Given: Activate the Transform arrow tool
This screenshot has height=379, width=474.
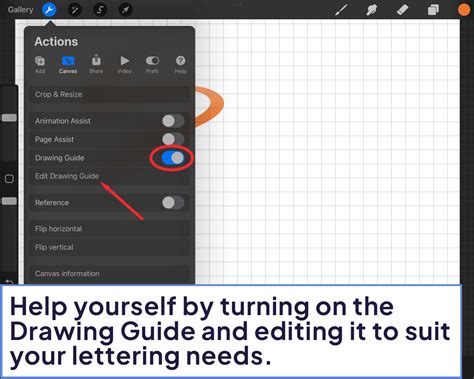Looking at the screenshot, I should click(125, 10).
